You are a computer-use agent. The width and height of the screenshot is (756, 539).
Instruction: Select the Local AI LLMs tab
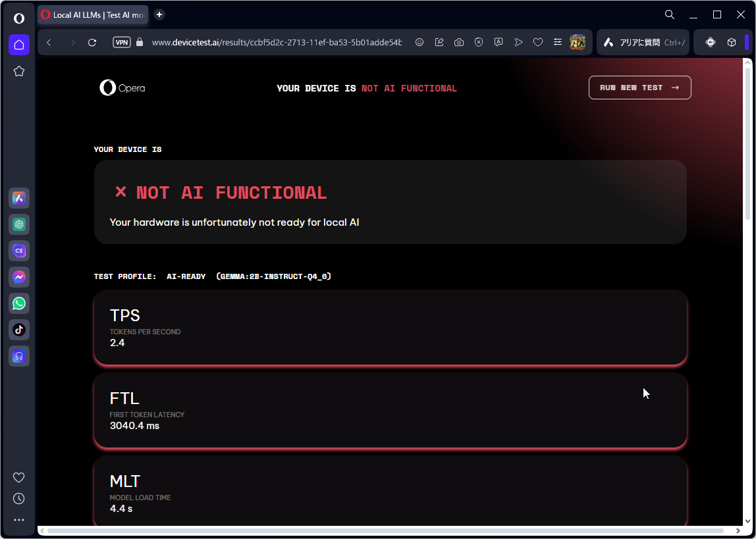pyautogui.click(x=93, y=15)
